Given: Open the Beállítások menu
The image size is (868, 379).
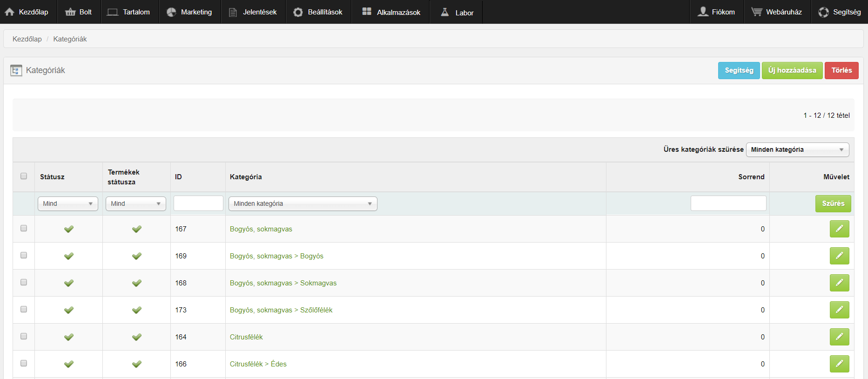Looking at the screenshot, I should coord(318,12).
